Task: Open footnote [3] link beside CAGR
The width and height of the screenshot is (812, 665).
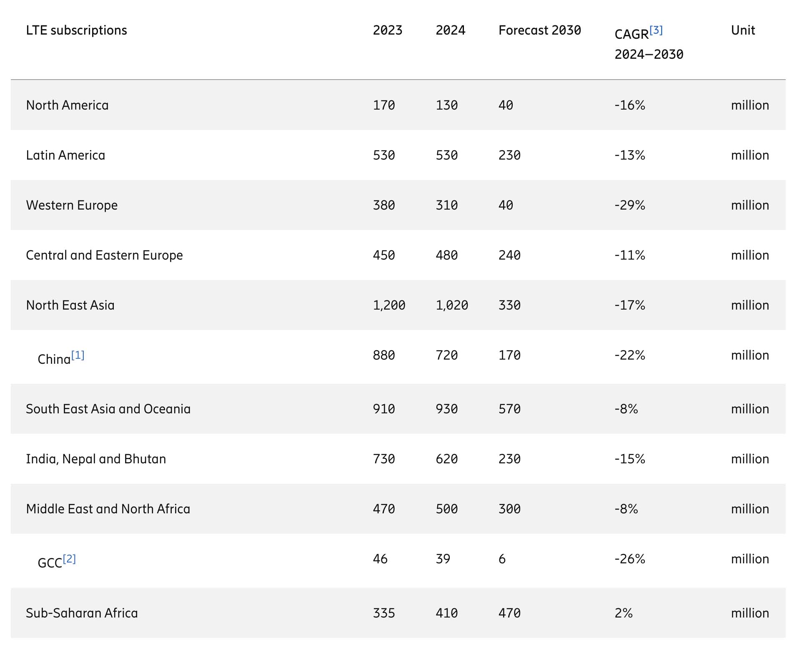Action: coord(656,30)
